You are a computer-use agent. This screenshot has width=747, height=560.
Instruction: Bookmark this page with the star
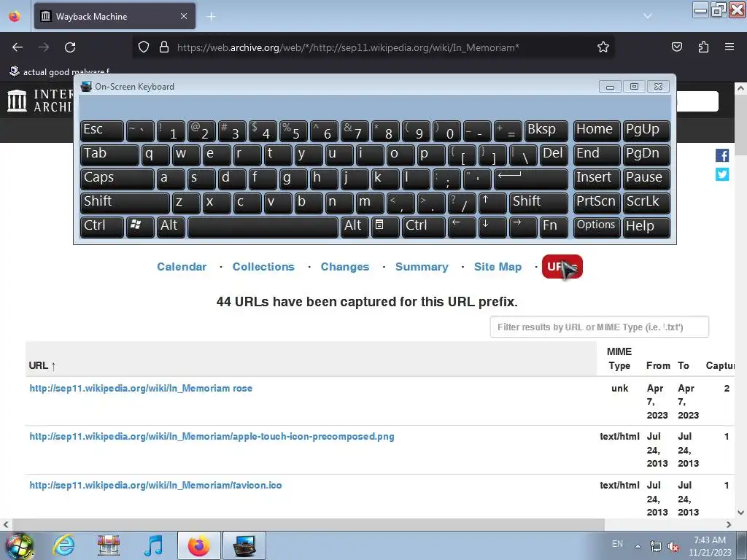[603, 47]
